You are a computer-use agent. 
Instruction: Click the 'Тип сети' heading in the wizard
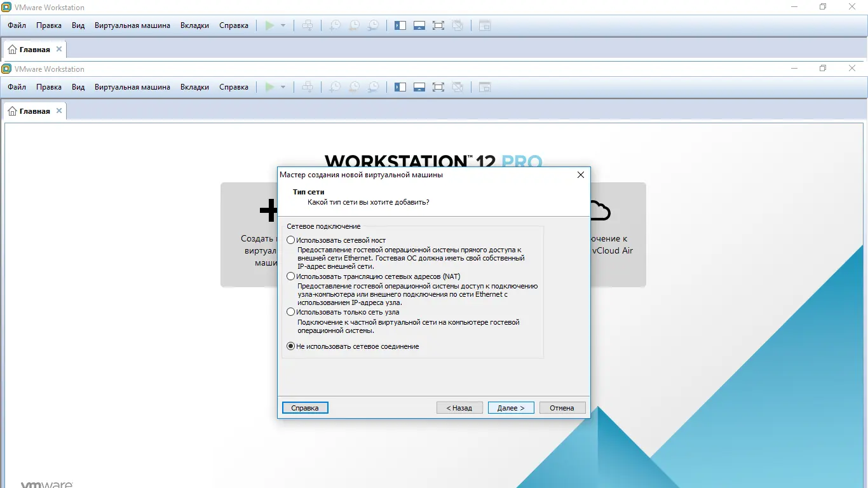point(308,192)
